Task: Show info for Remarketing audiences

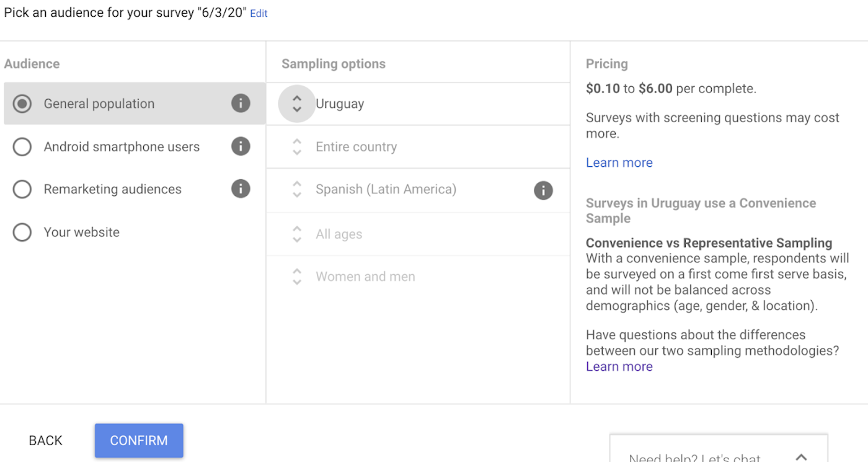Action: tap(241, 189)
